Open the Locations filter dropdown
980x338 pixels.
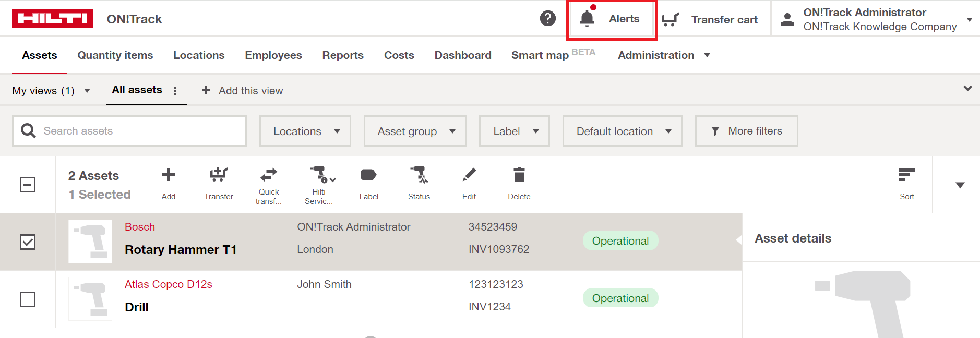[x=305, y=131]
